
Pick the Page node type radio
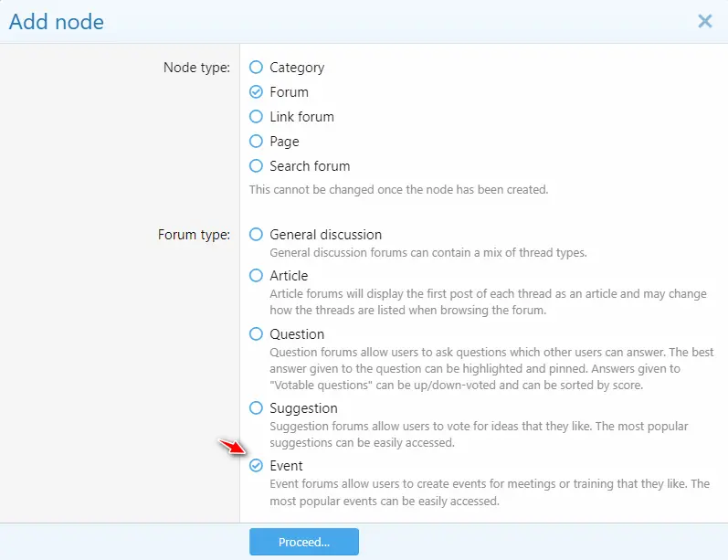point(256,142)
